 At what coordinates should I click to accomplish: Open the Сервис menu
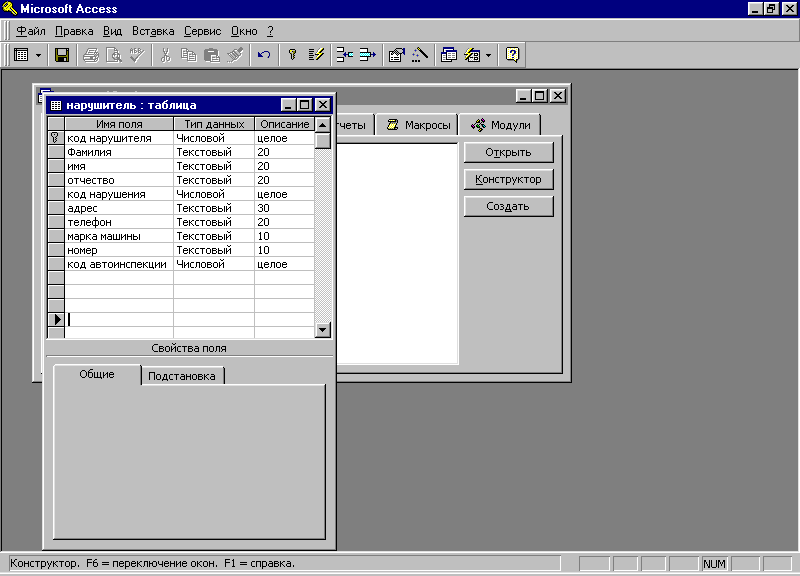click(203, 31)
